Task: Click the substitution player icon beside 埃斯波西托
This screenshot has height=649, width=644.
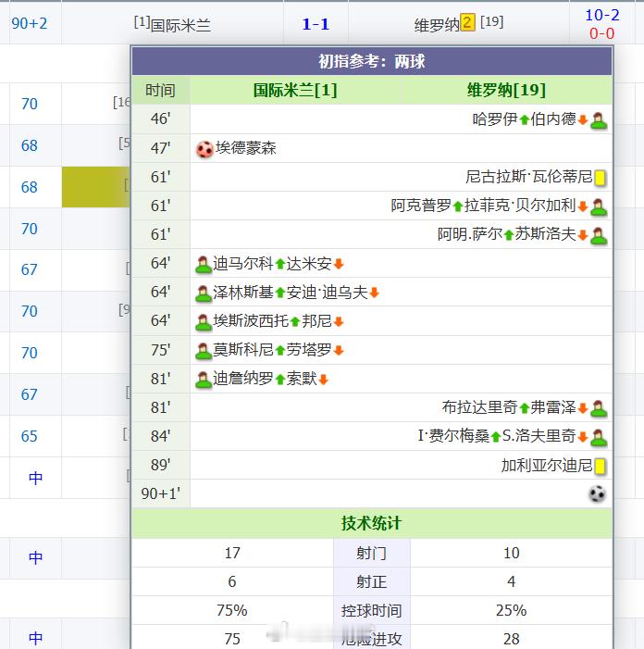Action: pos(204,322)
